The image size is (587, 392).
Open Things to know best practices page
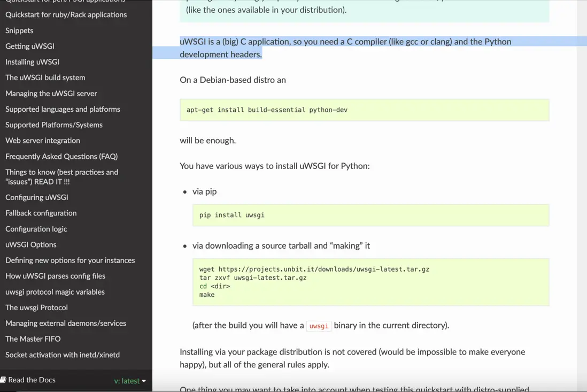point(61,176)
